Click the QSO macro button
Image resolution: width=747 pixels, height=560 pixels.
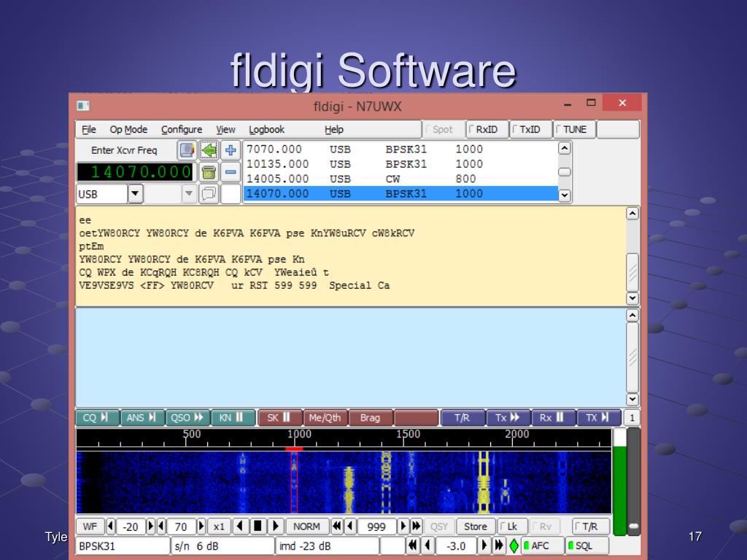[187, 418]
